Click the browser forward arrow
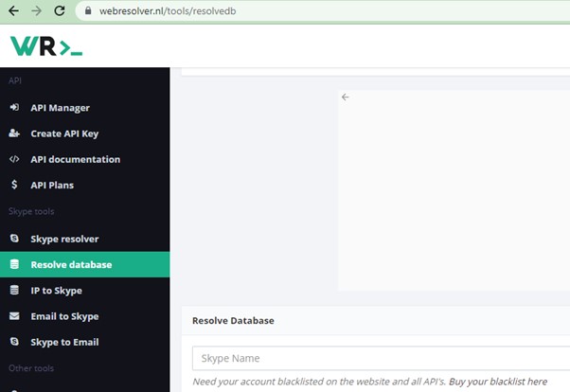 pyautogui.click(x=36, y=11)
